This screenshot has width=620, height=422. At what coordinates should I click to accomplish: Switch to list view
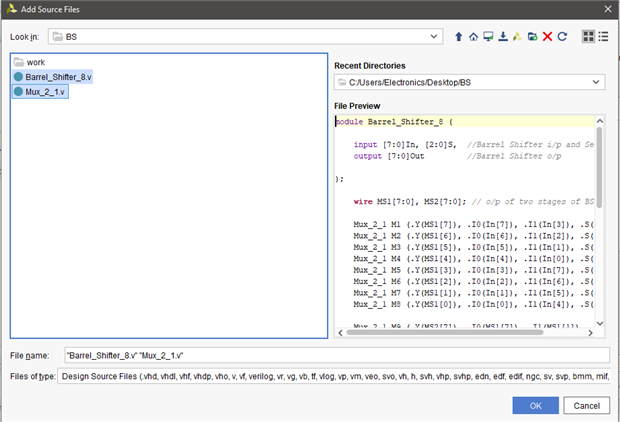click(x=604, y=36)
